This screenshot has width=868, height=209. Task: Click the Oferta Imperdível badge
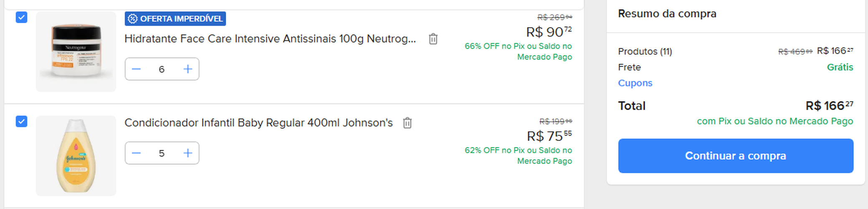pyautogui.click(x=175, y=19)
